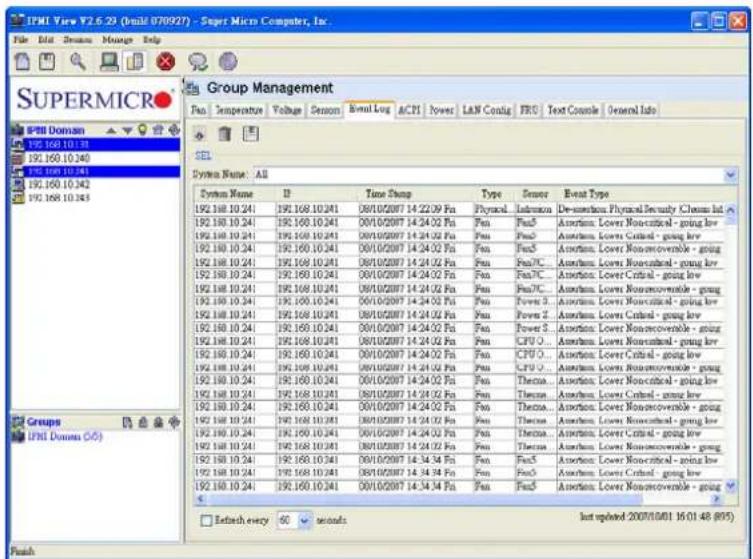753x559 pixels.
Task: Click the gray globe toolbar icon
Action: [x=228, y=61]
